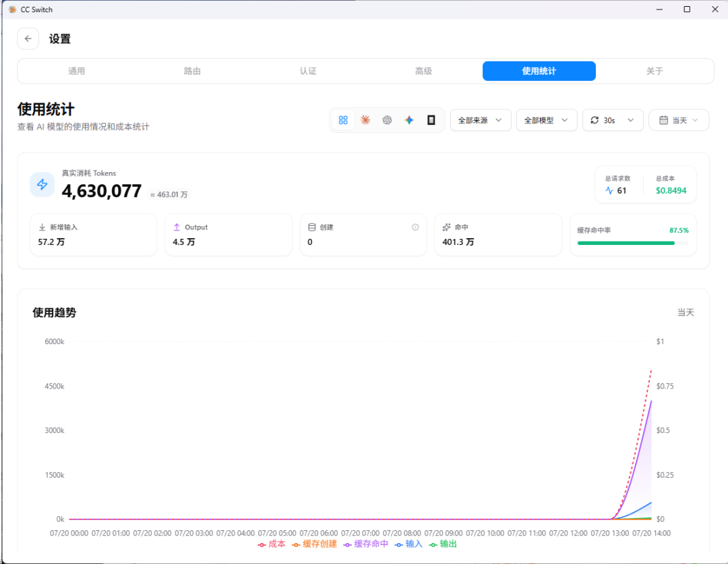Click the lightning bolt token icon
The height and width of the screenshot is (564, 728).
pyautogui.click(x=42, y=184)
